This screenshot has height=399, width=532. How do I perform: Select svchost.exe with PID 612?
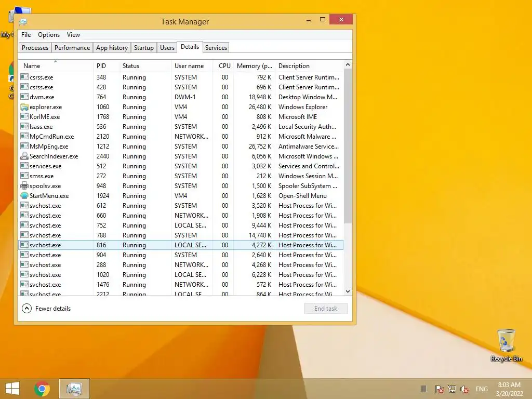(x=181, y=206)
